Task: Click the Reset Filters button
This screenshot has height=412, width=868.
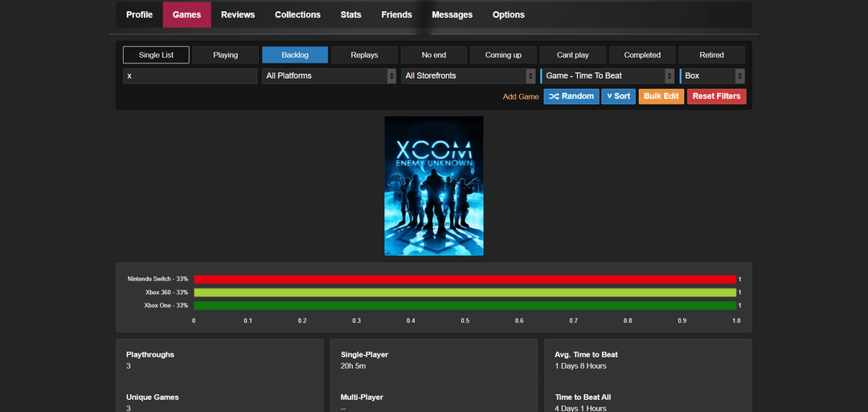Action: (716, 96)
